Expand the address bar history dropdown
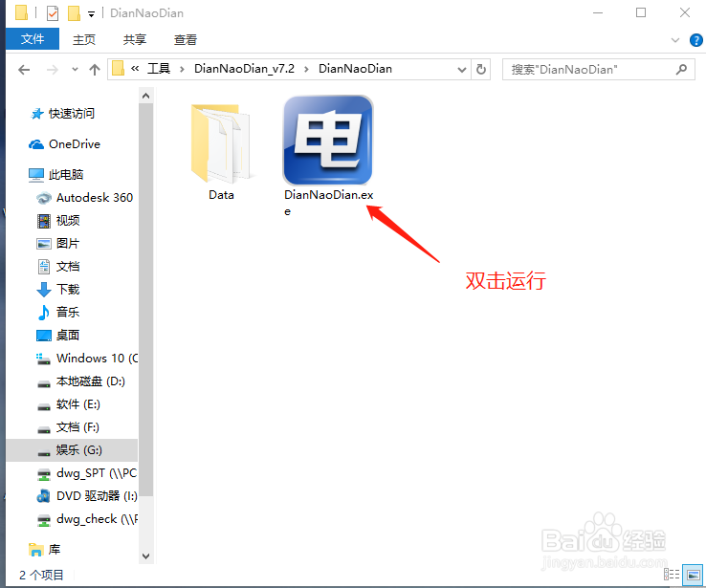This screenshot has height=588, width=706. point(461,70)
